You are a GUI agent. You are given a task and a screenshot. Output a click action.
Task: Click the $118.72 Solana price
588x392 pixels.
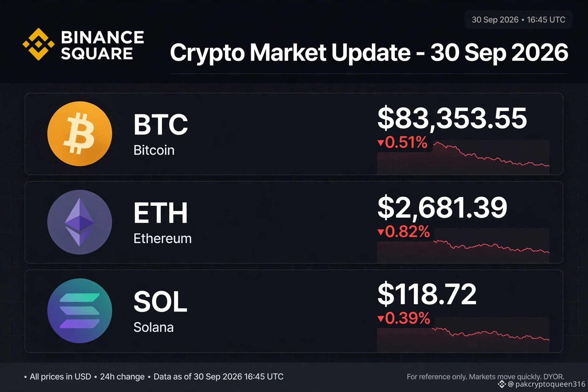(x=427, y=294)
